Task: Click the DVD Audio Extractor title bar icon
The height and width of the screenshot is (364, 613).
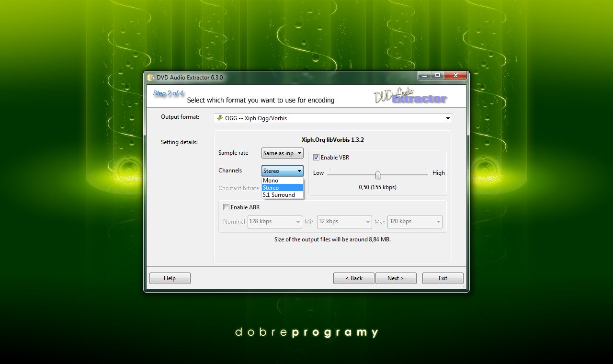Action: 150,78
